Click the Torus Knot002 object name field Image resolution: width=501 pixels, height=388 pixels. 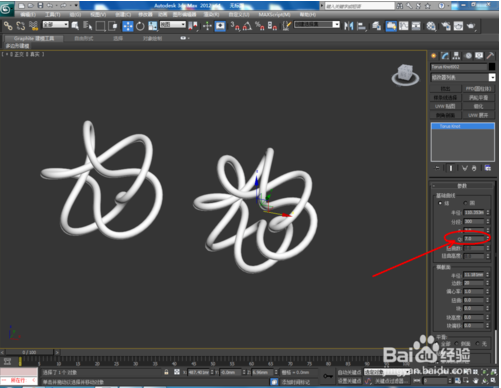(459, 67)
